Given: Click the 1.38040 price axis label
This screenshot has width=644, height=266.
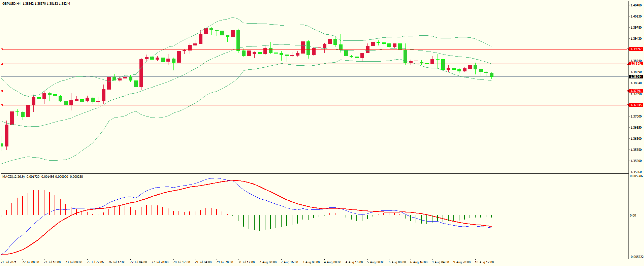Looking at the screenshot, I should pos(636,83).
